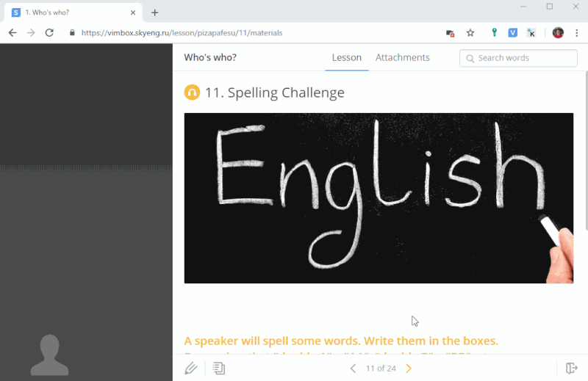Minimize the browser window
The width and height of the screenshot is (588, 381).
(x=523, y=7)
